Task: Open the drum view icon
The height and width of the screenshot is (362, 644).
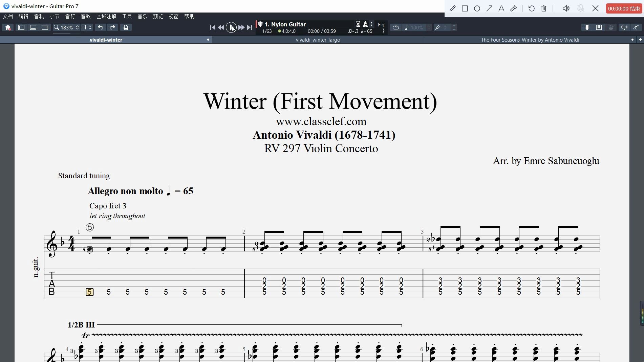Action: [x=611, y=27]
